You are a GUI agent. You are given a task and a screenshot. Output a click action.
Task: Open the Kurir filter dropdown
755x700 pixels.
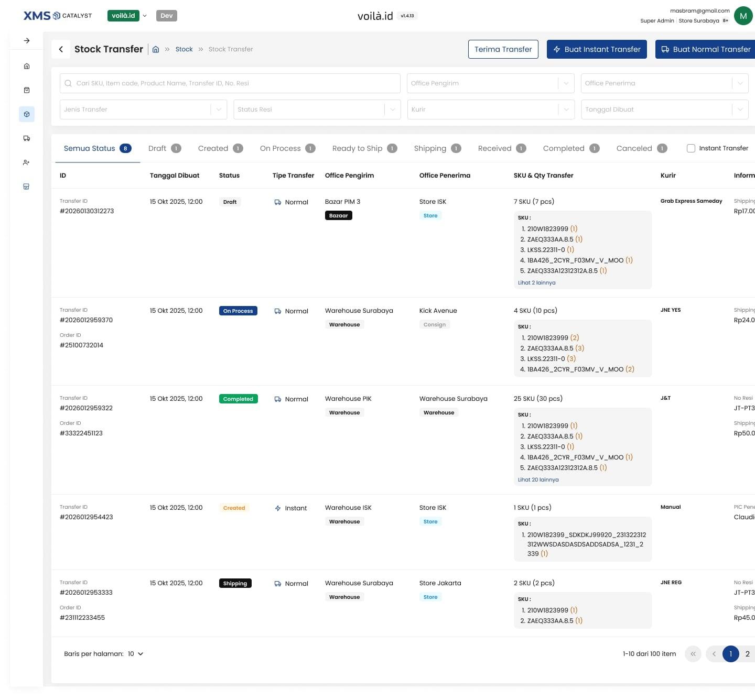(x=491, y=110)
